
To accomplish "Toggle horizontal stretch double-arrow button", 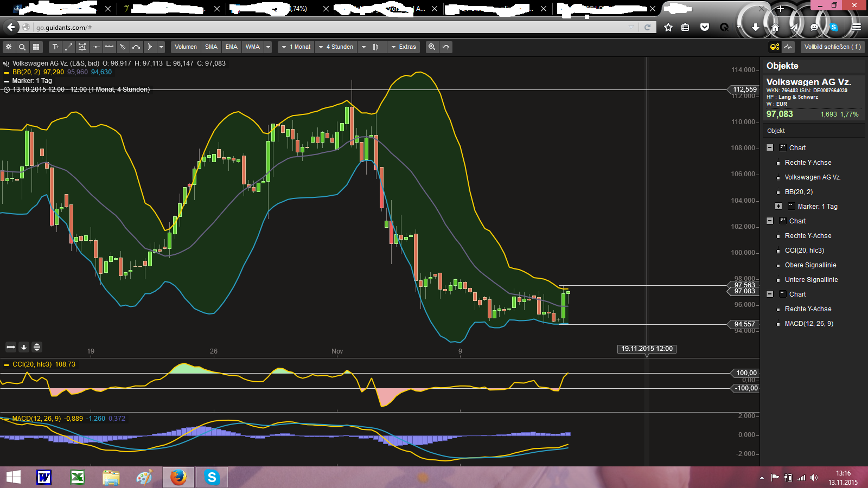I will (x=11, y=347).
